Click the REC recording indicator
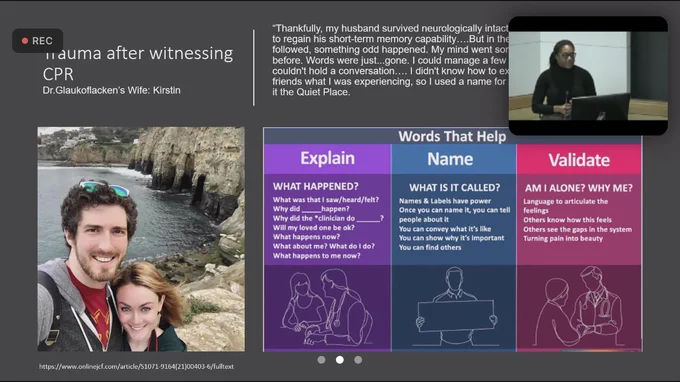 (x=38, y=41)
